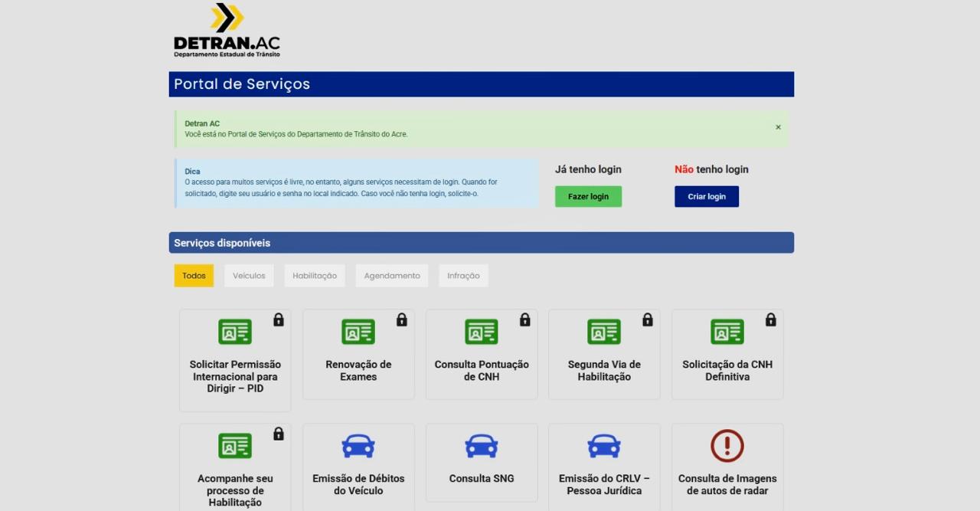The width and height of the screenshot is (980, 511).
Task: Click the DETRAN.AC logo
Action: pos(227,31)
